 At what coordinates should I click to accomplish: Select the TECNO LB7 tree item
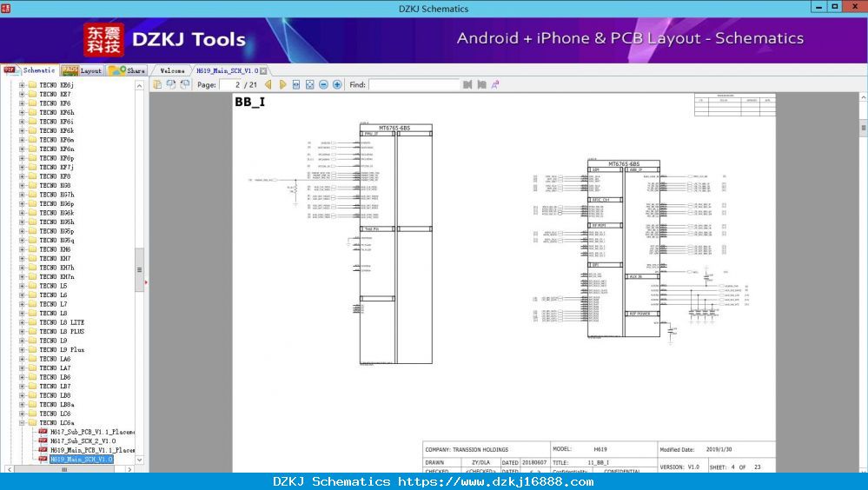(55, 387)
